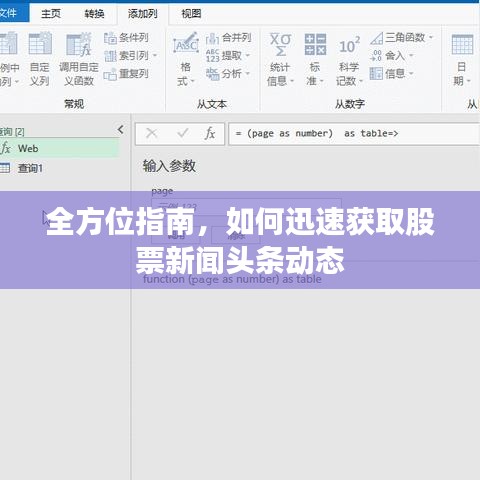Open the 标准 standard operations menu

coord(315,59)
